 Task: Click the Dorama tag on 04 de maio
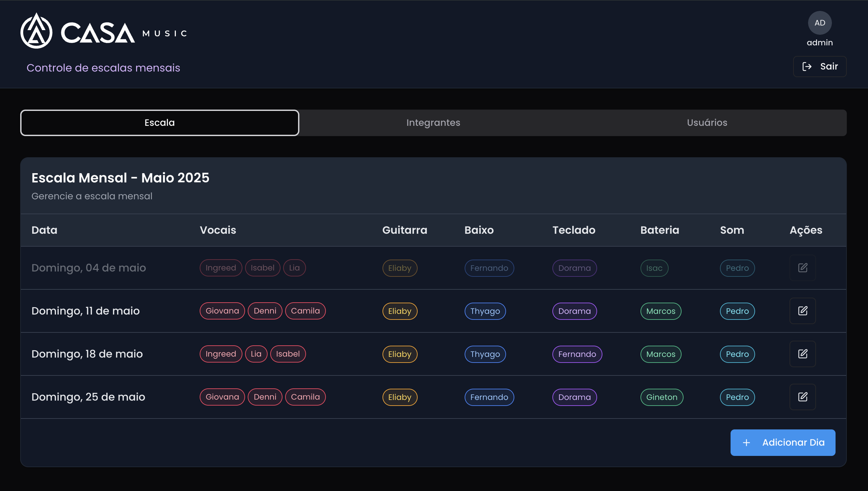click(x=575, y=268)
